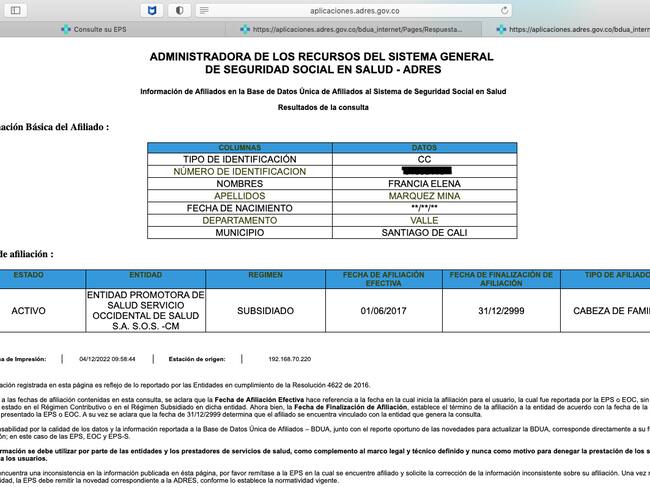Switch to the rightmost aplicaciones.adres.gov.co tab
Image resolution: width=650 pixels, height=487 pixels.
point(575,29)
